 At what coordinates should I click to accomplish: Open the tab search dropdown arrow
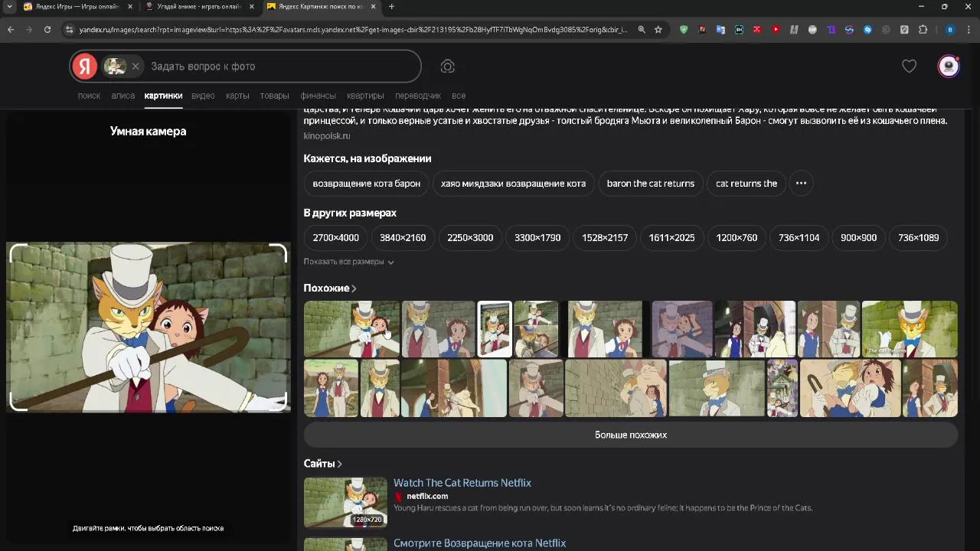click(x=9, y=7)
